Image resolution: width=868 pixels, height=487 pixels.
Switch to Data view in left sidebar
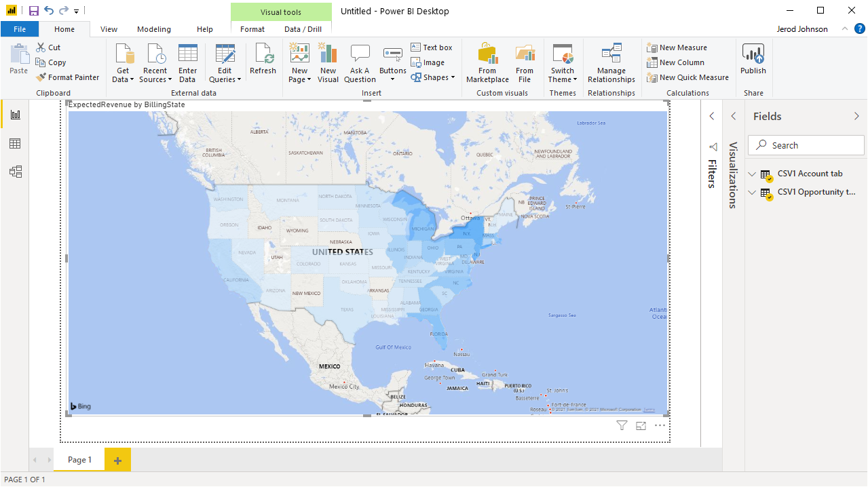tap(15, 143)
